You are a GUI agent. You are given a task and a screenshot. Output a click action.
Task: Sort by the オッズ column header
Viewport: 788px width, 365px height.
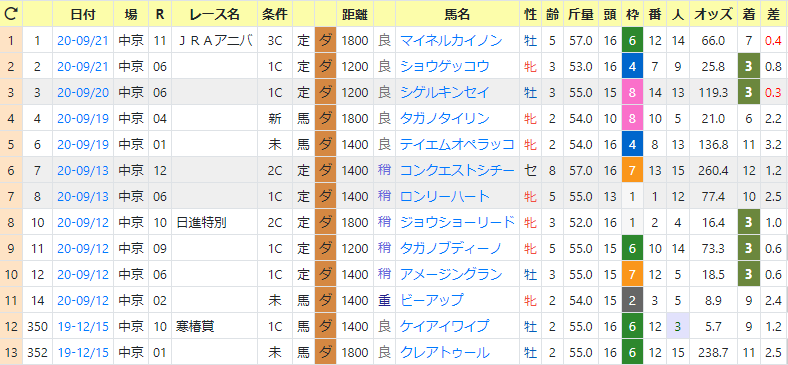point(713,14)
